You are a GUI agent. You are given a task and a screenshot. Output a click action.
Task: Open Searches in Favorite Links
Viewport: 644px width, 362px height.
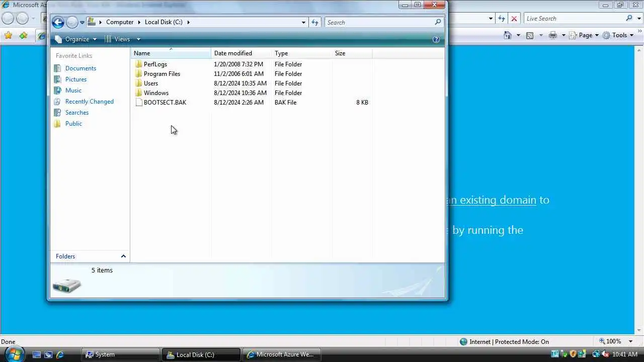point(77,113)
